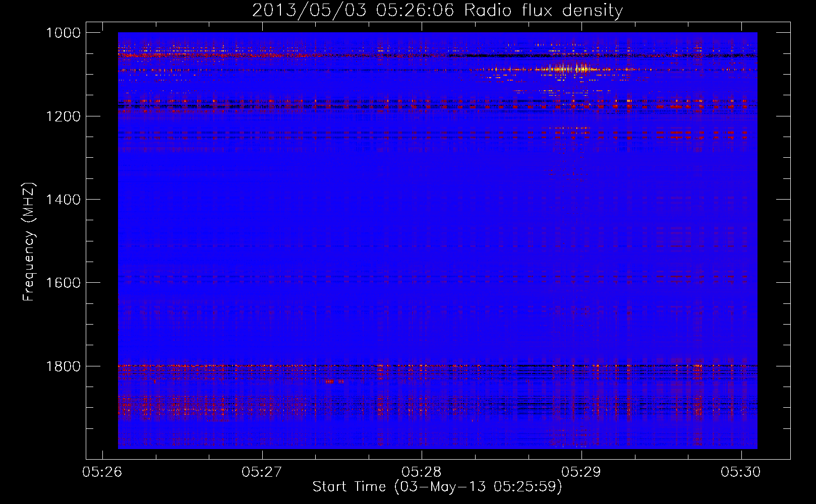Click the 1400 frequency tick label

tap(63, 200)
